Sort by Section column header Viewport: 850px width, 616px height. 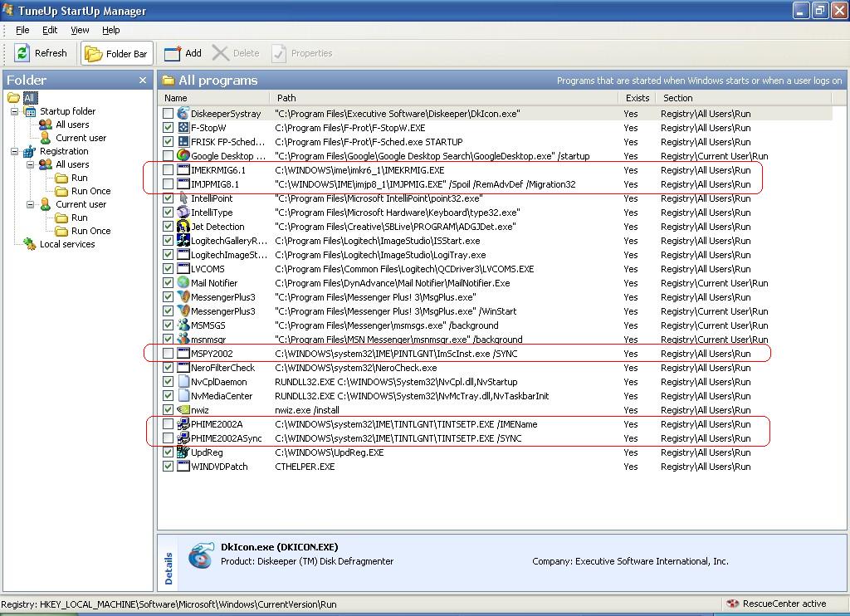[743, 98]
